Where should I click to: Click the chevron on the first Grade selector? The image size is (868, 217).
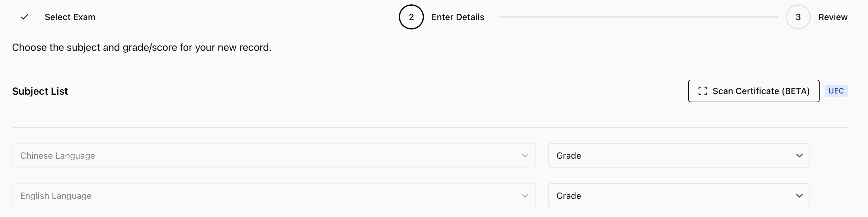point(800,156)
